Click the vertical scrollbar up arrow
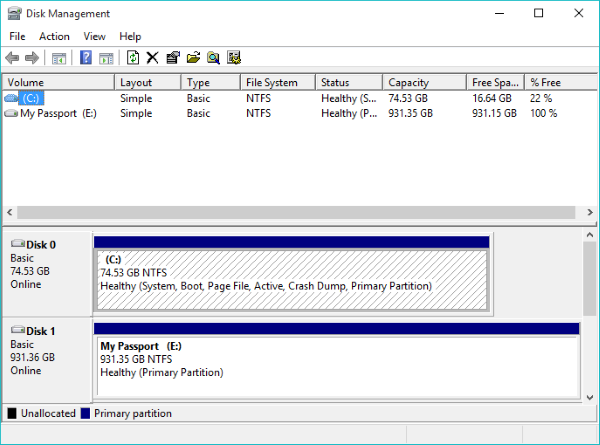Screen dimensions: 600x445 (x=590, y=235)
